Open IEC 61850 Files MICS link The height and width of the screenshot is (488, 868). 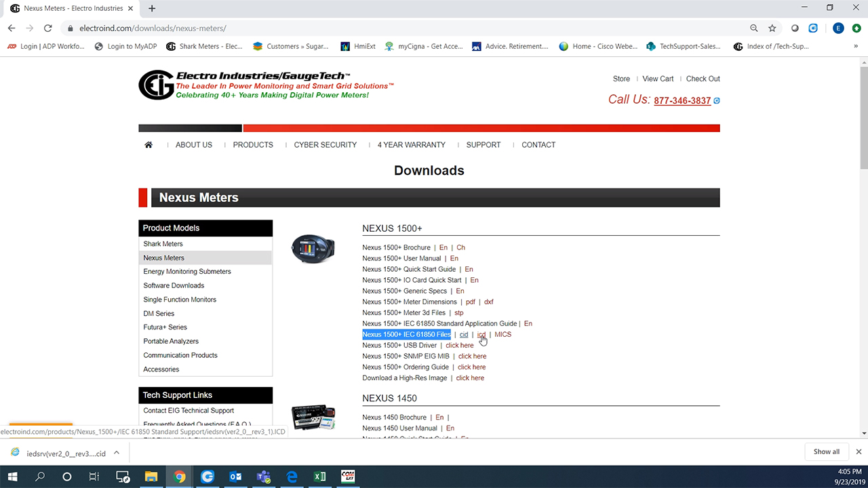(x=502, y=334)
